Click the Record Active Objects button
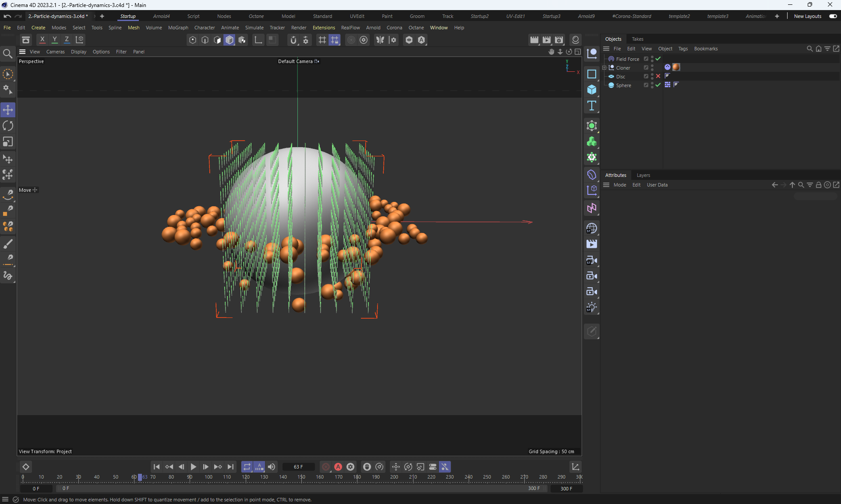 pos(326,467)
